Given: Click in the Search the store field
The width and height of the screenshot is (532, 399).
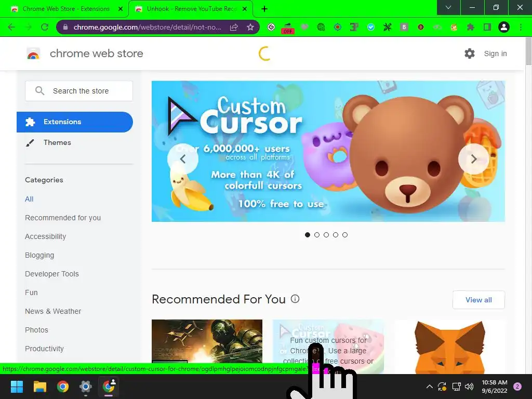Looking at the screenshot, I should [79, 91].
